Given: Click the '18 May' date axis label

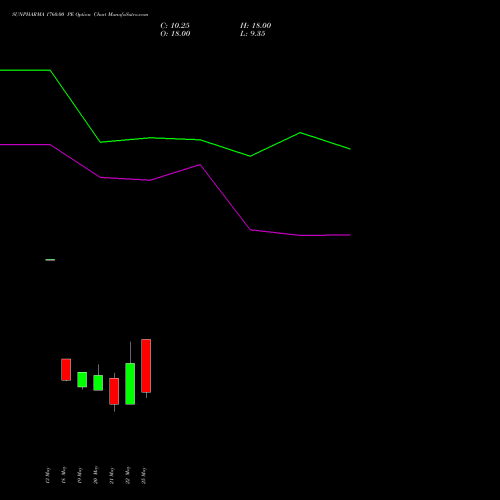Looking at the screenshot, I should click(x=64, y=475).
